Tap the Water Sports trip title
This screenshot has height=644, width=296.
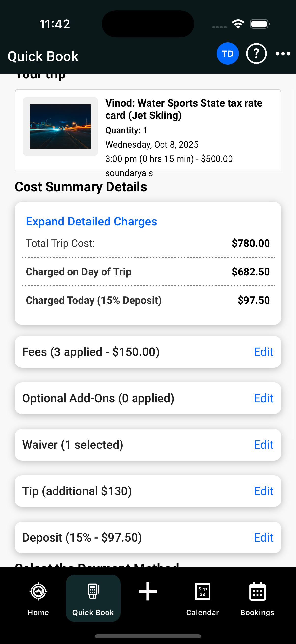[184, 109]
